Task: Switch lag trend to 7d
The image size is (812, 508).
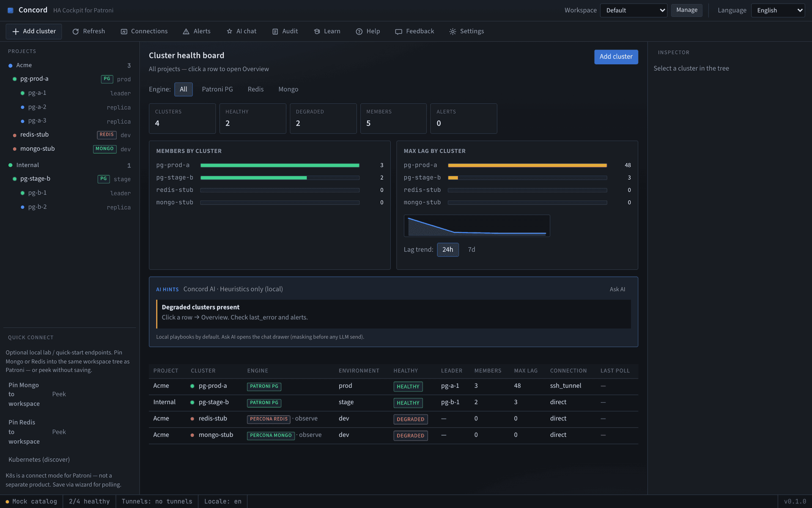Action: click(472, 250)
